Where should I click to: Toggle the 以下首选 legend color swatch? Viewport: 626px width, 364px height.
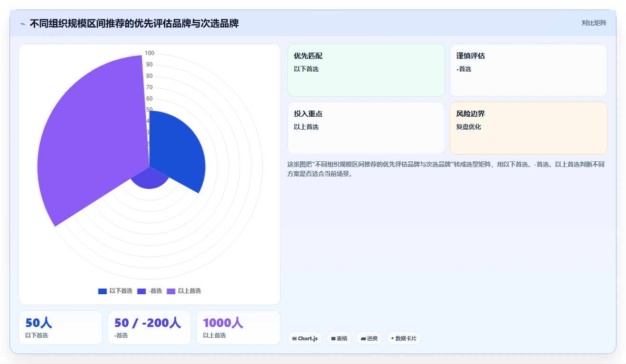click(x=103, y=291)
